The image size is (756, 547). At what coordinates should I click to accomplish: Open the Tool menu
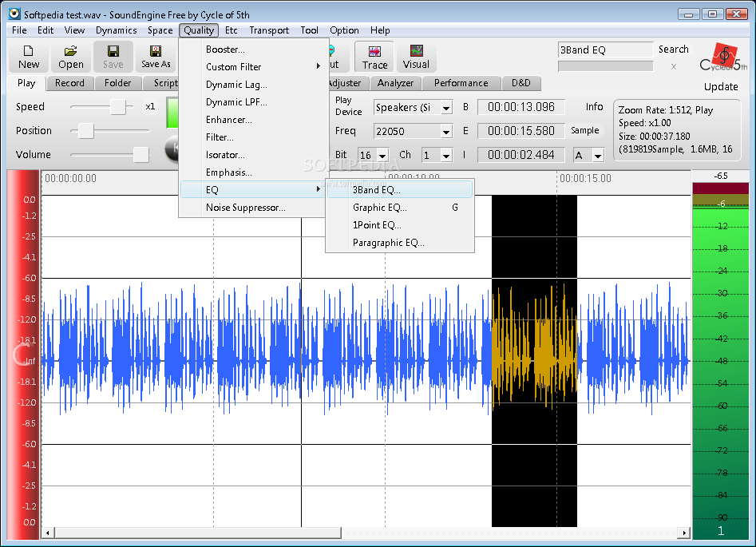click(x=309, y=30)
